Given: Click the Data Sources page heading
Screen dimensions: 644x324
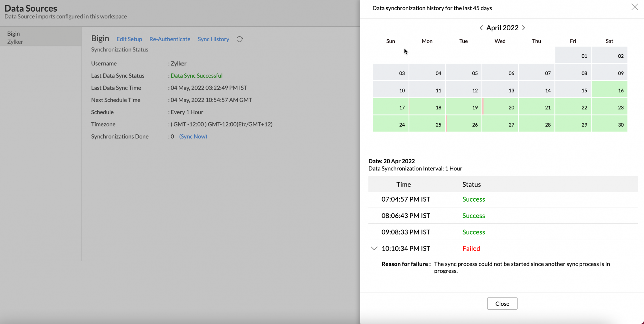Looking at the screenshot, I should (31, 8).
